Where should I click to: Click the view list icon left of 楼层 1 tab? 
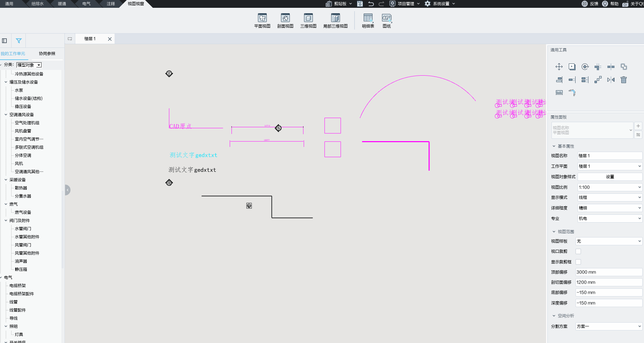(70, 39)
